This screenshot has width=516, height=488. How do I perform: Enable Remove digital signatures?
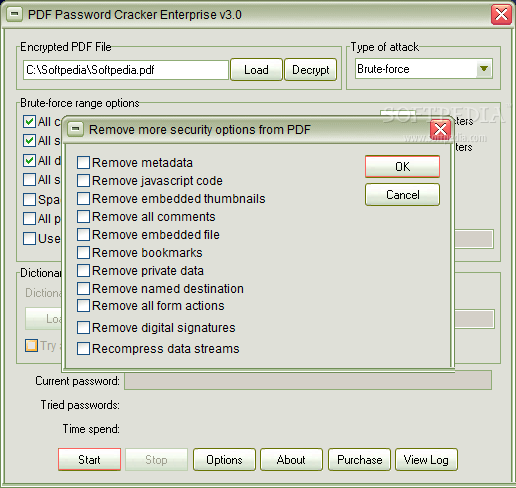click(x=83, y=328)
